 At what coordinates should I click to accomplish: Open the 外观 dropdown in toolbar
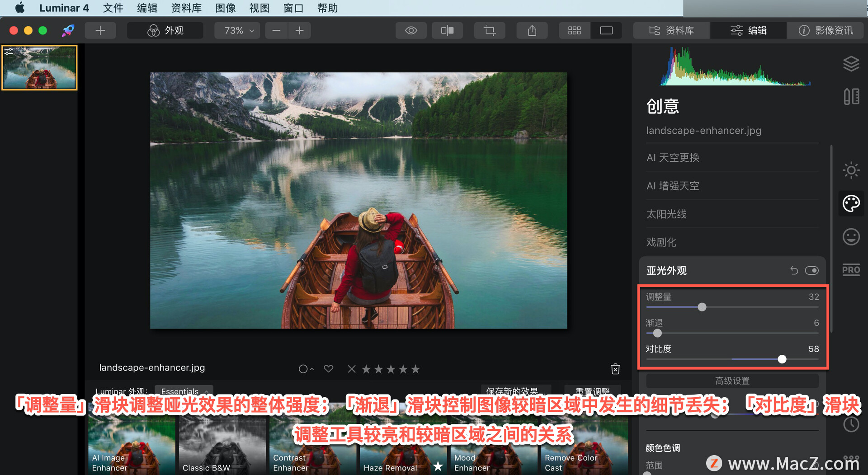click(x=165, y=30)
